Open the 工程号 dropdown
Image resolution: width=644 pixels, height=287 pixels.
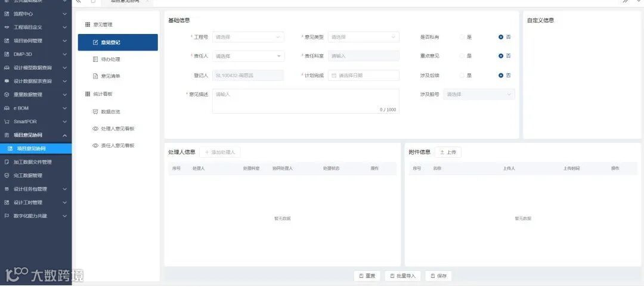(x=248, y=37)
